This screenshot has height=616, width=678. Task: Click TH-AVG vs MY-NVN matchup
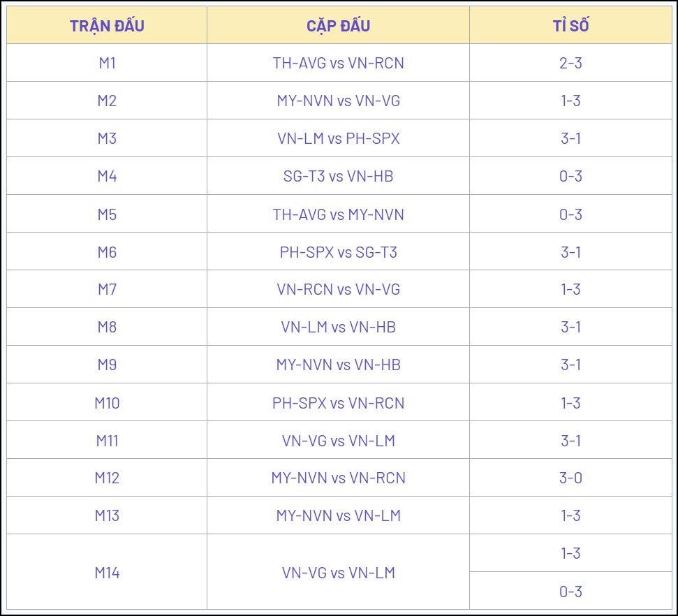[x=338, y=214]
